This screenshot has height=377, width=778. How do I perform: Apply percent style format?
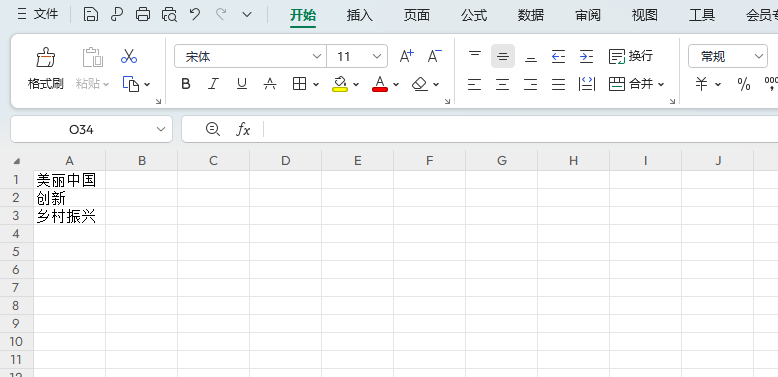(744, 85)
